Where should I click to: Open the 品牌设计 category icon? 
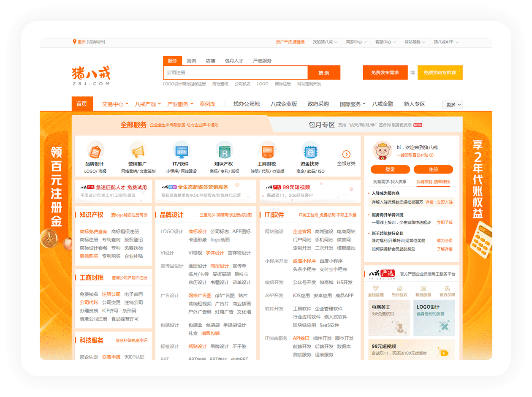[95, 150]
